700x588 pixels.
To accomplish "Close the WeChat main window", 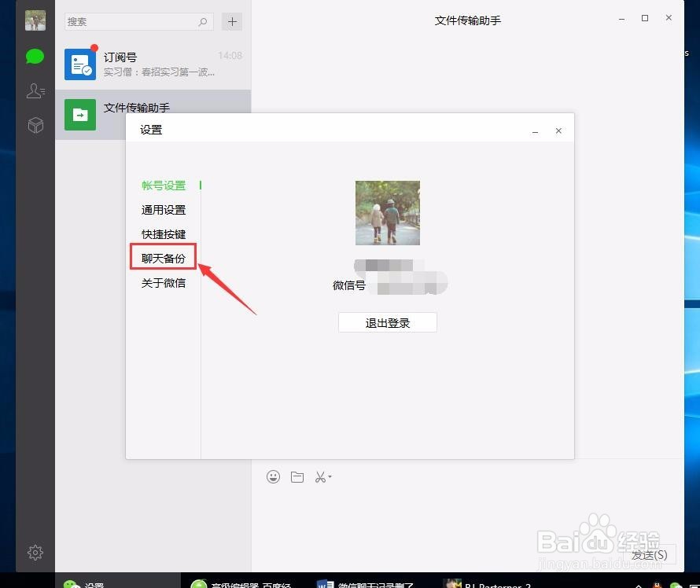I will click(669, 18).
